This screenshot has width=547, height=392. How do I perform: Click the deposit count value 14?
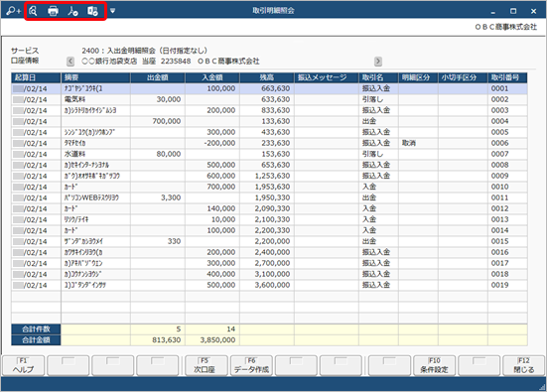pyautogui.click(x=212, y=329)
